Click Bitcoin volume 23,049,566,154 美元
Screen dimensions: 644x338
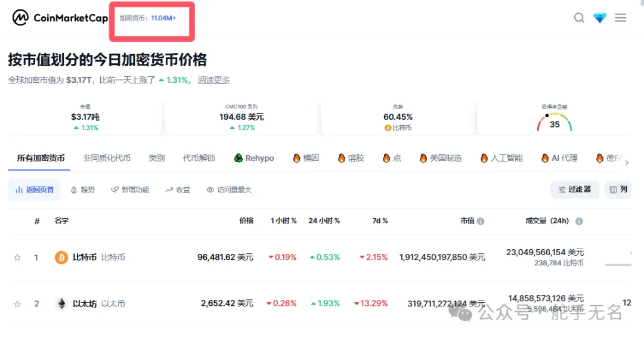(545, 252)
